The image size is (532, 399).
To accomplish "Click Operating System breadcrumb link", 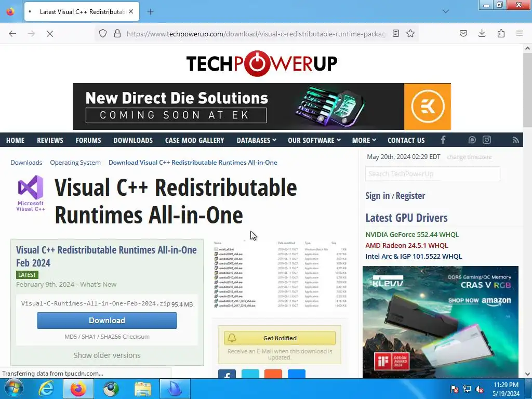I will 75,163.
